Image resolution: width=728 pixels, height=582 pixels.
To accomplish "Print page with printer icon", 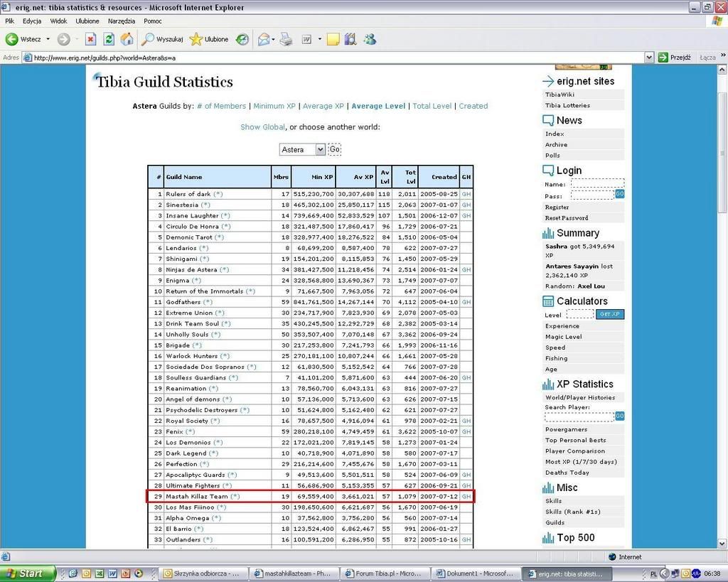I will [x=287, y=40].
